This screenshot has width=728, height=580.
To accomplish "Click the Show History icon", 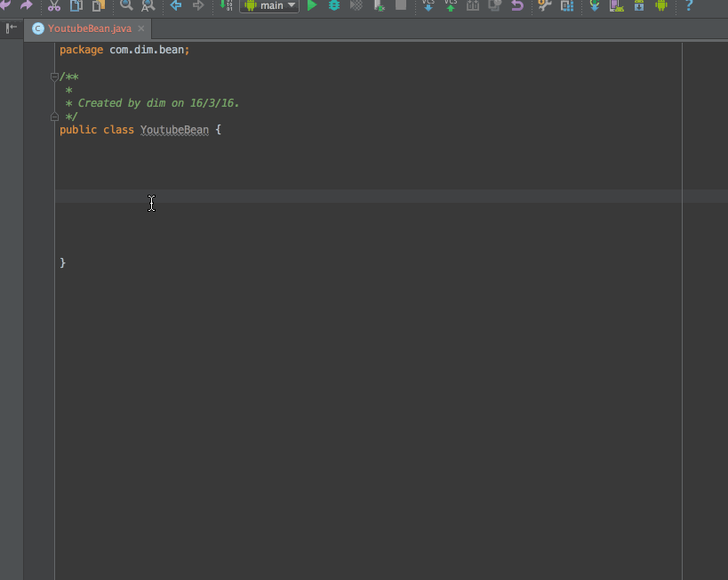I will (495, 5).
